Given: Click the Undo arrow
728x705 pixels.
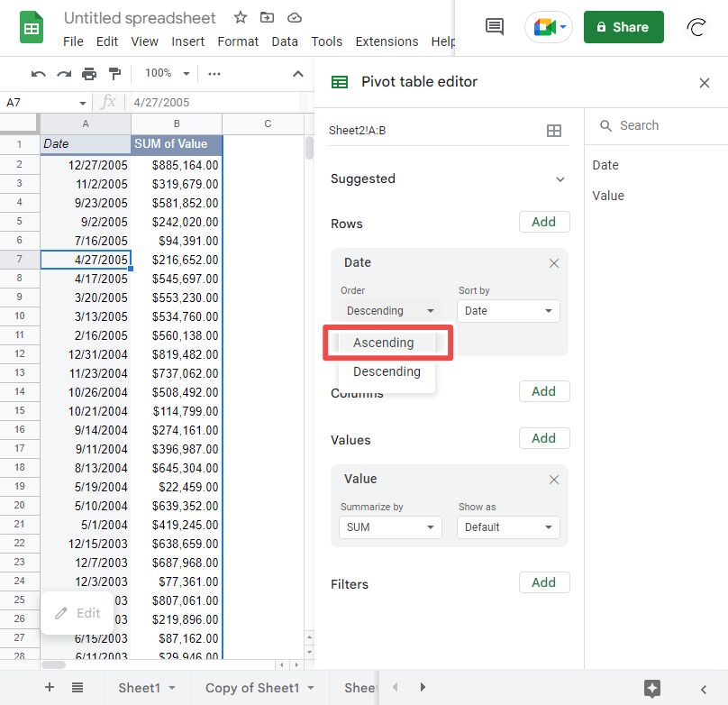Looking at the screenshot, I should click(x=38, y=74).
